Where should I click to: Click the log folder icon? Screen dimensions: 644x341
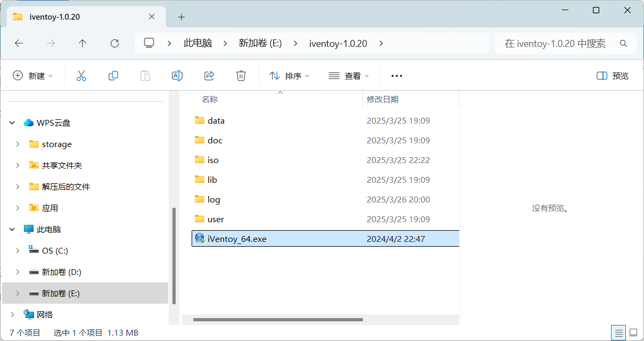(200, 199)
